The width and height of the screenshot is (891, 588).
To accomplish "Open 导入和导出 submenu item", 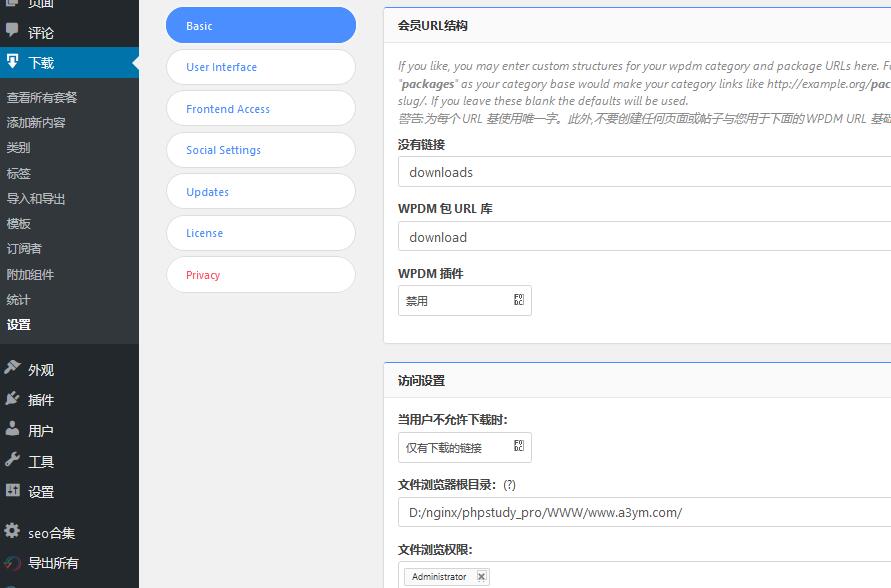I will coord(36,198).
